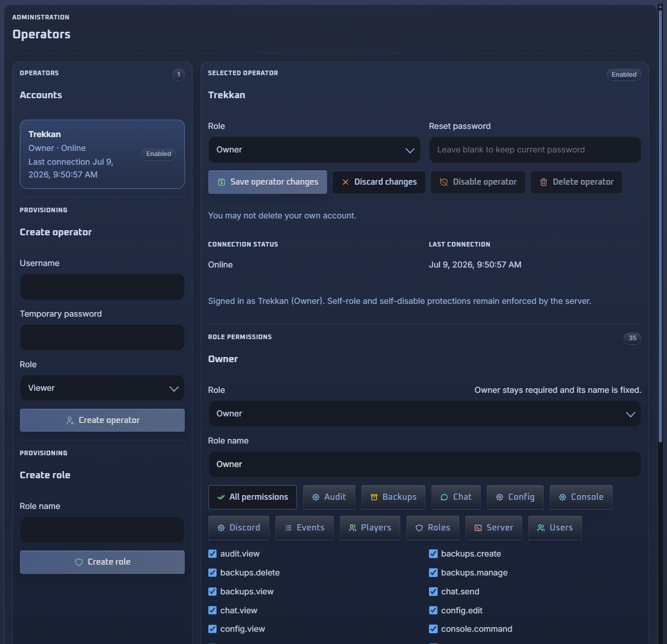The width and height of the screenshot is (667, 644).
Task: Uncheck the console.command permission
Action: tap(433, 629)
